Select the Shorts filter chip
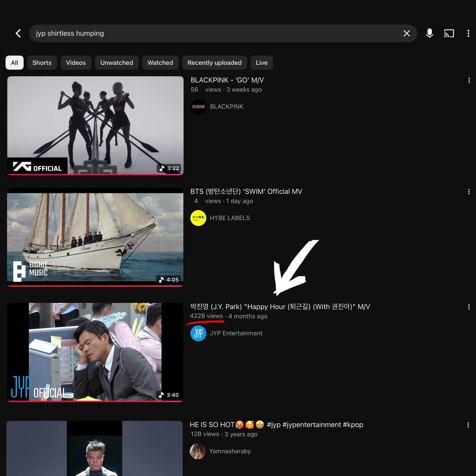476x476 pixels. point(42,63)
